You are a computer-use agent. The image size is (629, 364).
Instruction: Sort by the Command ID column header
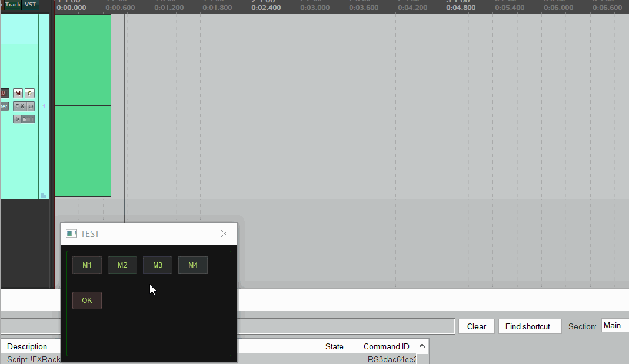(387, 346)
